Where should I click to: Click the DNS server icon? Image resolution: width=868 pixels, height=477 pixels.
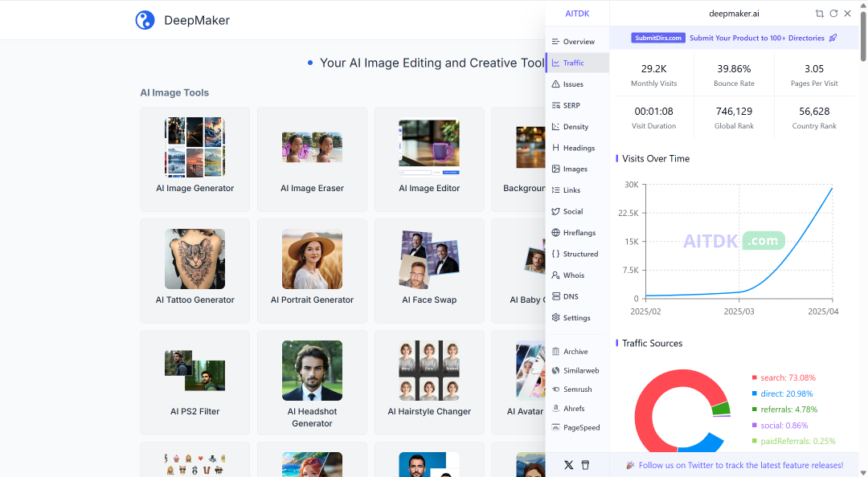point(556,296)
